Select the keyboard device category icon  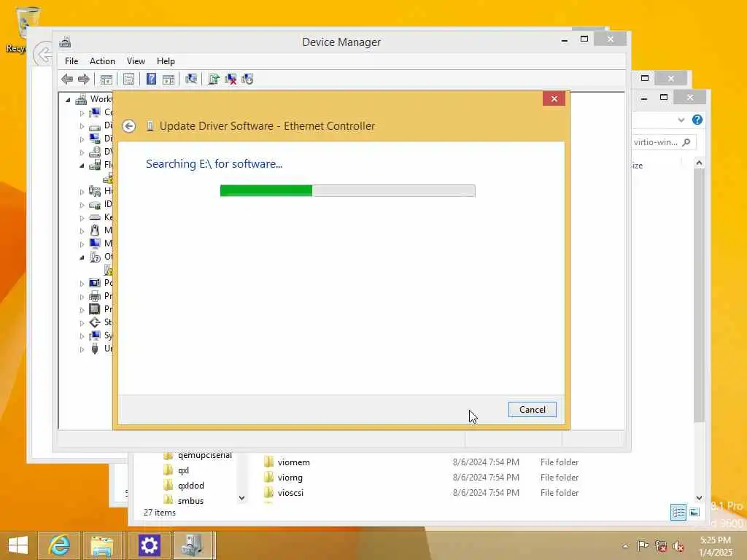(95, 217)
